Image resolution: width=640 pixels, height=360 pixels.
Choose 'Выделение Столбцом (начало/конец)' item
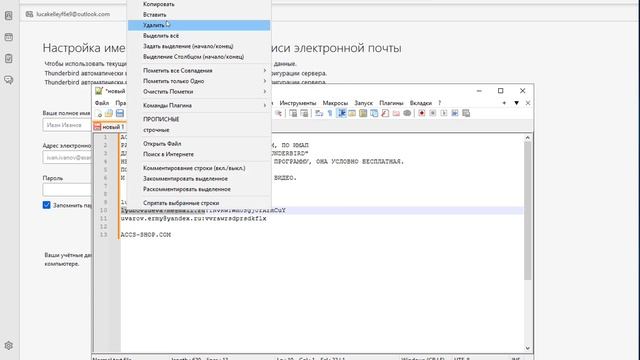[x=199, y=57]
